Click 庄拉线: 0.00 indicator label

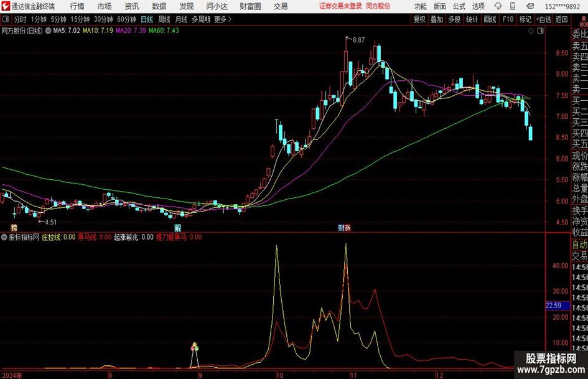(58, 237)
